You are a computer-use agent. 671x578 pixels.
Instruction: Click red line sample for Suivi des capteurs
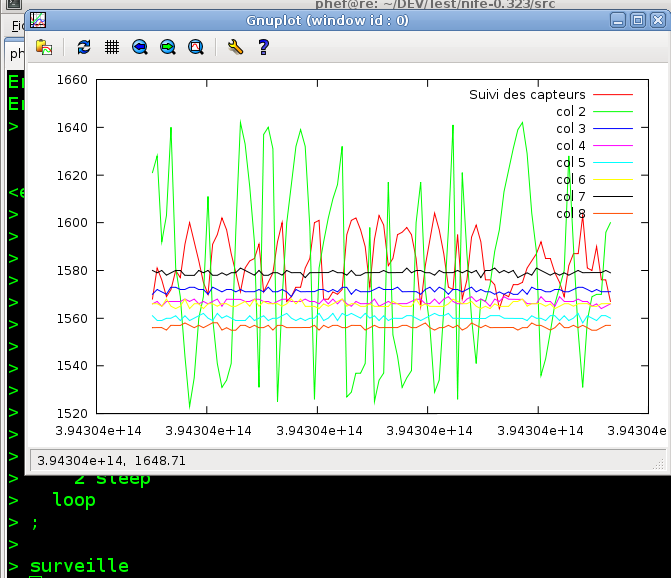click(x=613, y=94)
